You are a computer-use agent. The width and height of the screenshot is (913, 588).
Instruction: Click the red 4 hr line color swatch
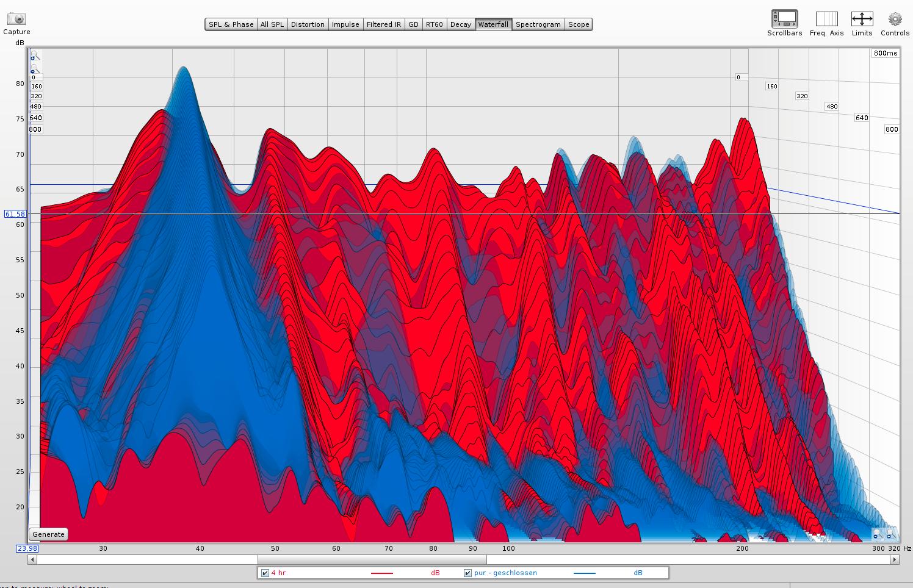point(381,573)
